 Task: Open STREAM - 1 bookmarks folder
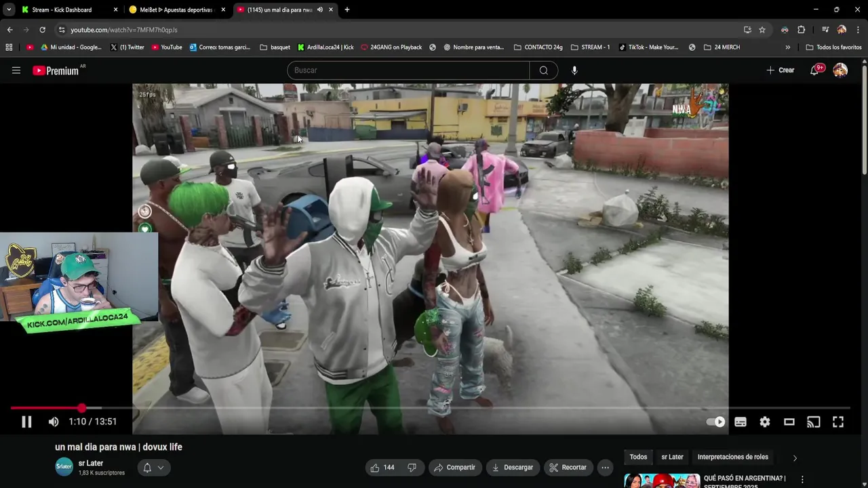[x=591, y=47]
